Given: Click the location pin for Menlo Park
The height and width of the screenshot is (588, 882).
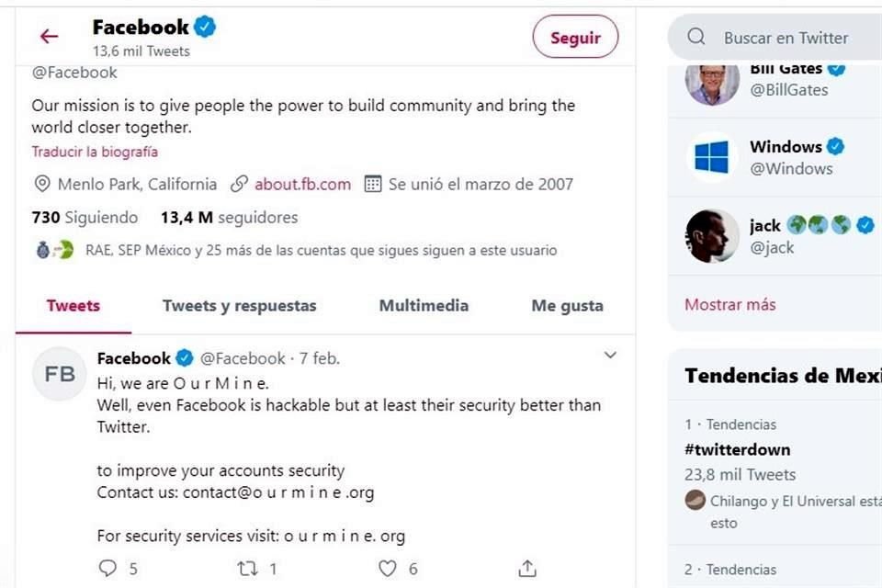Looking at the screenshot, I should tap(42, 184).
